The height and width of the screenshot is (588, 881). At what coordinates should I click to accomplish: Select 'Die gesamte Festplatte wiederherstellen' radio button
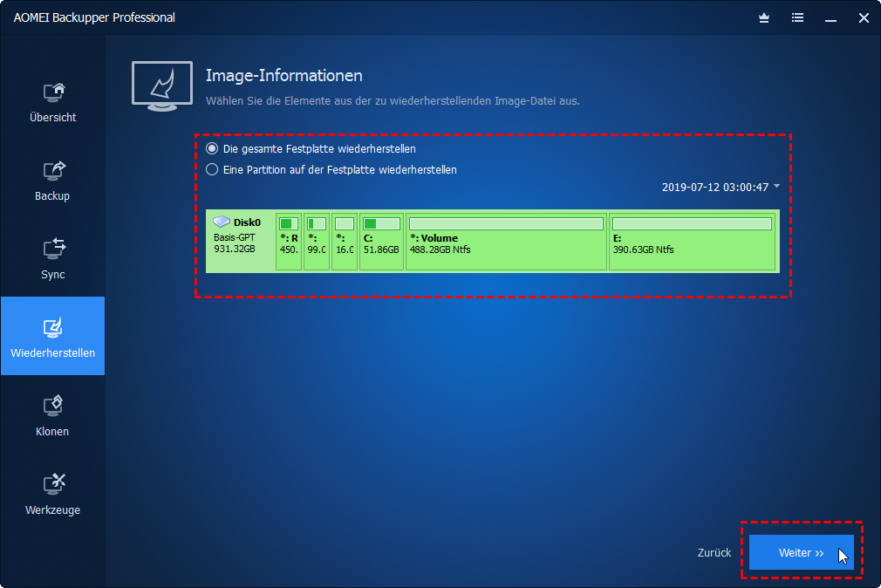(x=212, y=149)
